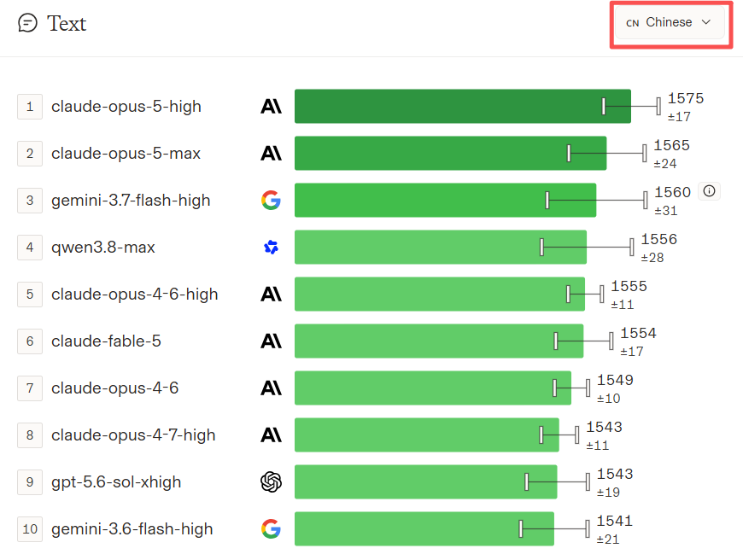Viewport: 743px width, 560px height.
Task: Click the score bar for claude-opus-4-7-high
Action: 426,435
